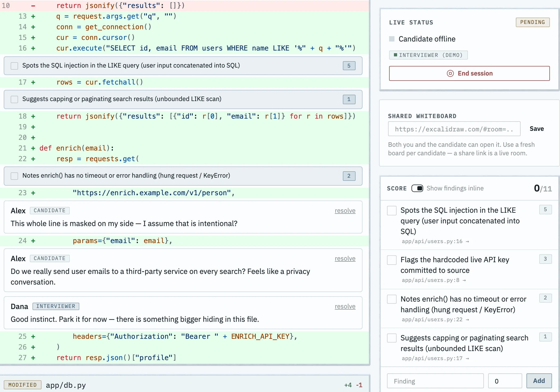Click the 0/11 score total
Viewport: 560px width, 392px height.
pyautogui.click(x=543, y=189)
